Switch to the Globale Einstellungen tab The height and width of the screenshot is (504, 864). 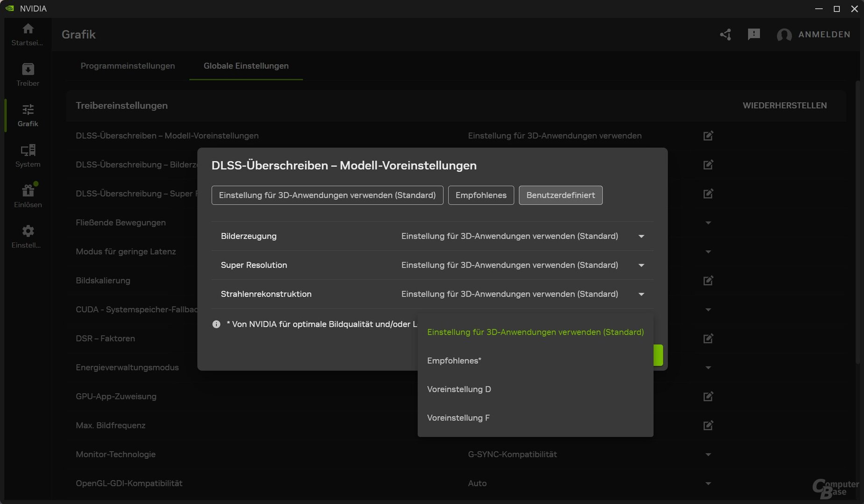246,66
